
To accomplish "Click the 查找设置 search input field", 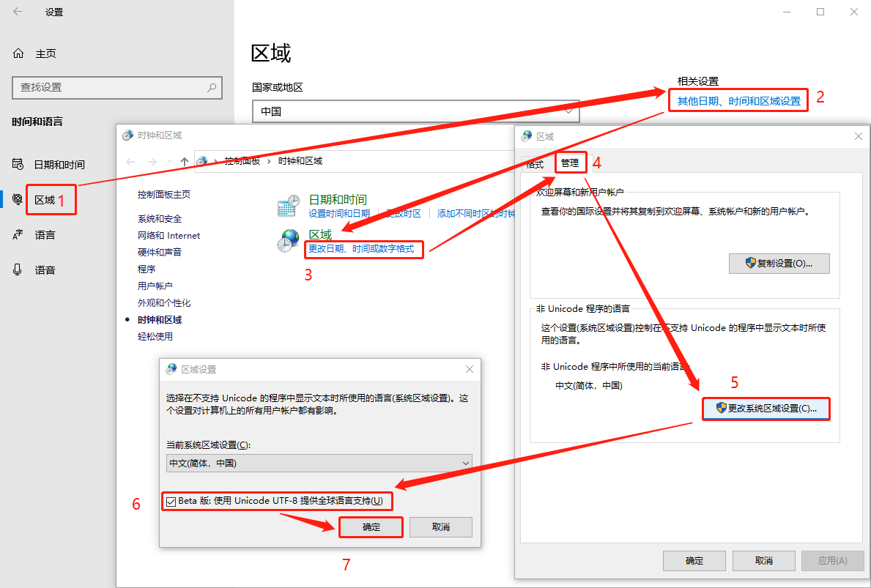I will coord(110,87).
